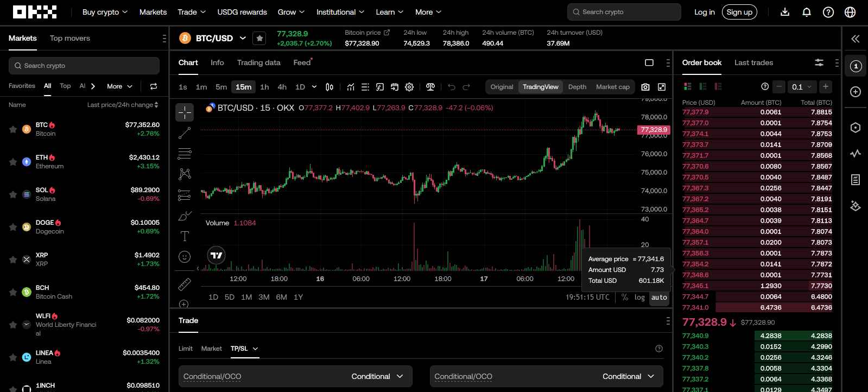The image size is (868, 392).
Task: Decrease order book precision with minus
Action: 780,87
